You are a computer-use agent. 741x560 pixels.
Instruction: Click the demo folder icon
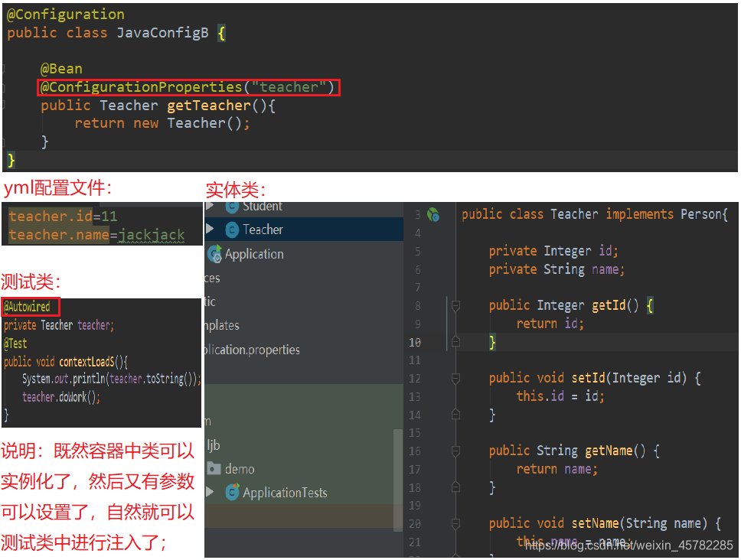[x=214, y=469]
